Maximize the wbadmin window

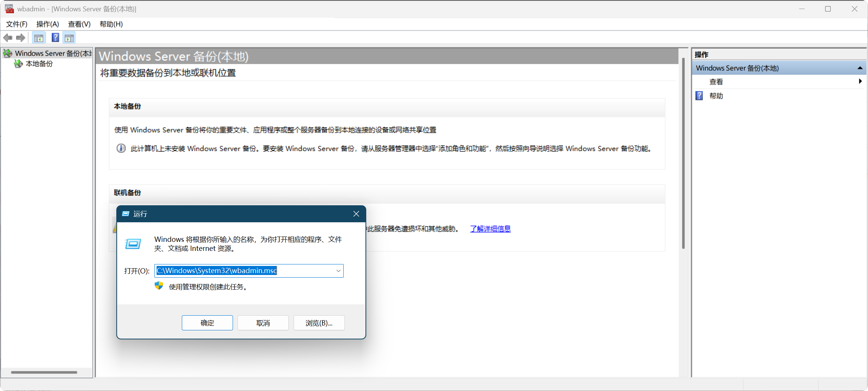click(x=828, y=9)
